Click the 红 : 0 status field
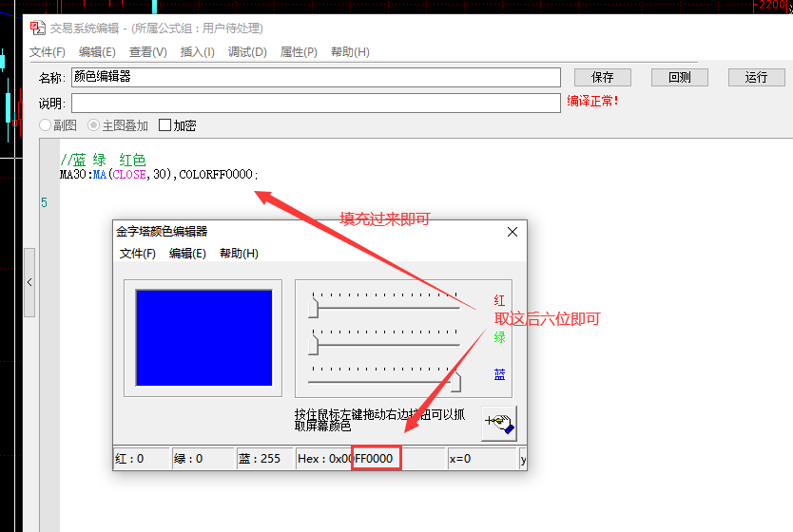The height and width of the screenshot is (532, 793). (142, 458)
